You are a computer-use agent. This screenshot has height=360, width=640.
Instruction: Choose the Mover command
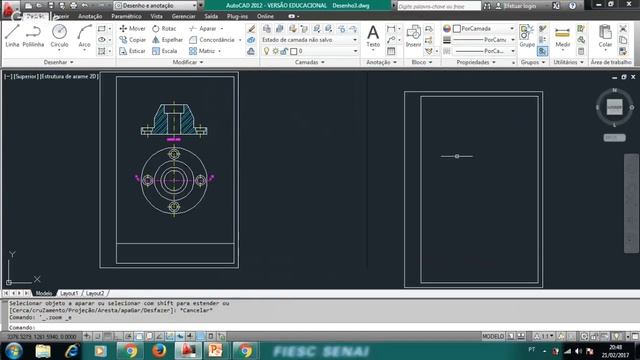point(132,29)
